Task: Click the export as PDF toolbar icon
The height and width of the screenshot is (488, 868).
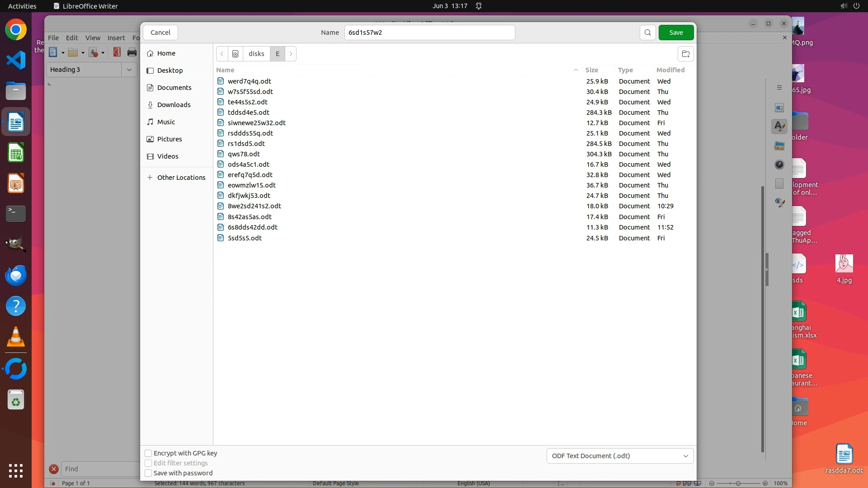Action: pos(117,52)
